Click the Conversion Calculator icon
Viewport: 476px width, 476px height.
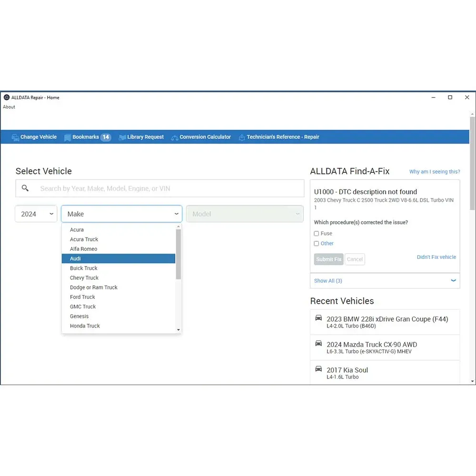175,137
